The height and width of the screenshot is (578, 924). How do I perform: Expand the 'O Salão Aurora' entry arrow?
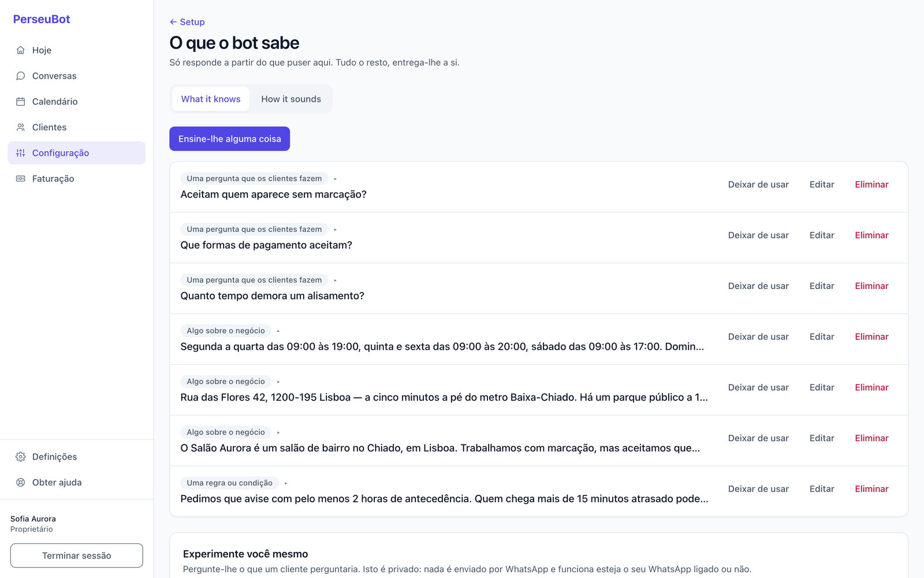(x=278, y=432)
